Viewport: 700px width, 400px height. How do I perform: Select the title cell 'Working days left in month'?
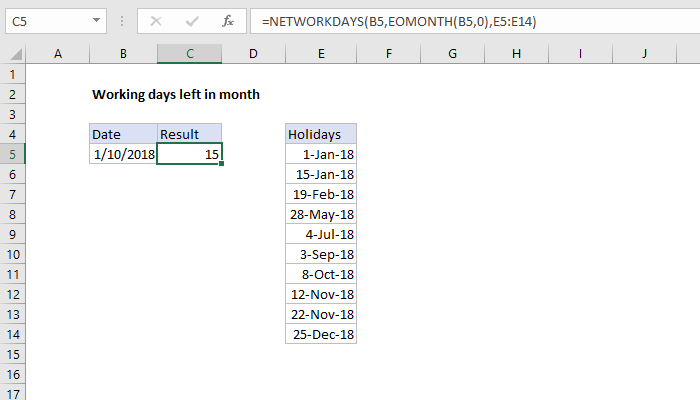[176, 94]
